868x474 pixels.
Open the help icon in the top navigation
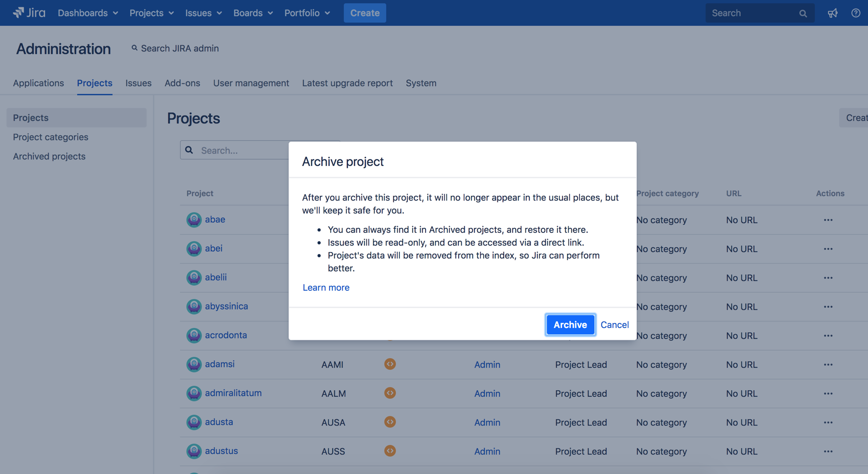pos(856,13)
